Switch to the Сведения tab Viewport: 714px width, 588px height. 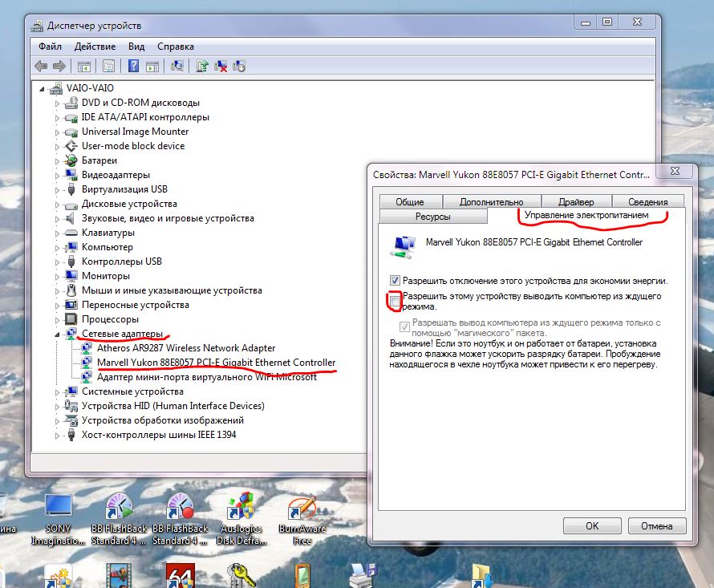(x=647, y=202)
